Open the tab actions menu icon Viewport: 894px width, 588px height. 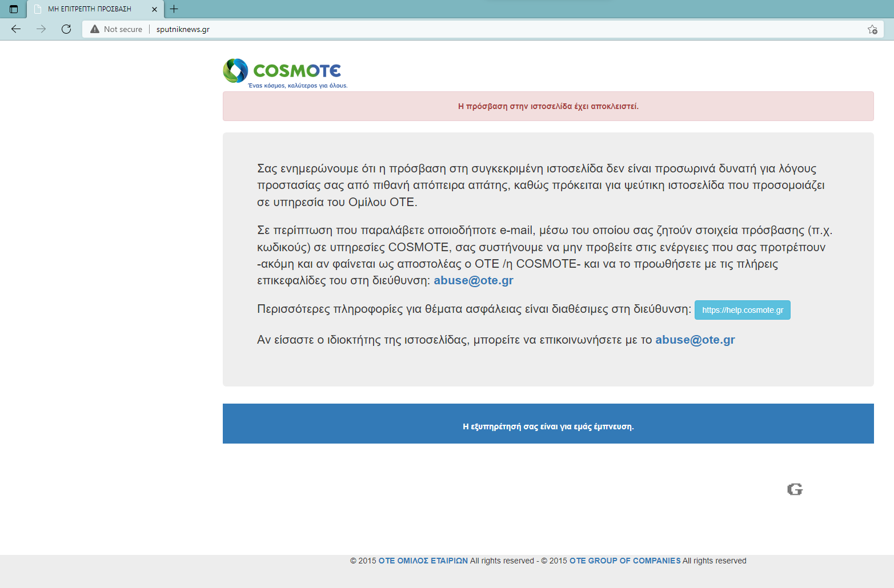click(14, 9)
